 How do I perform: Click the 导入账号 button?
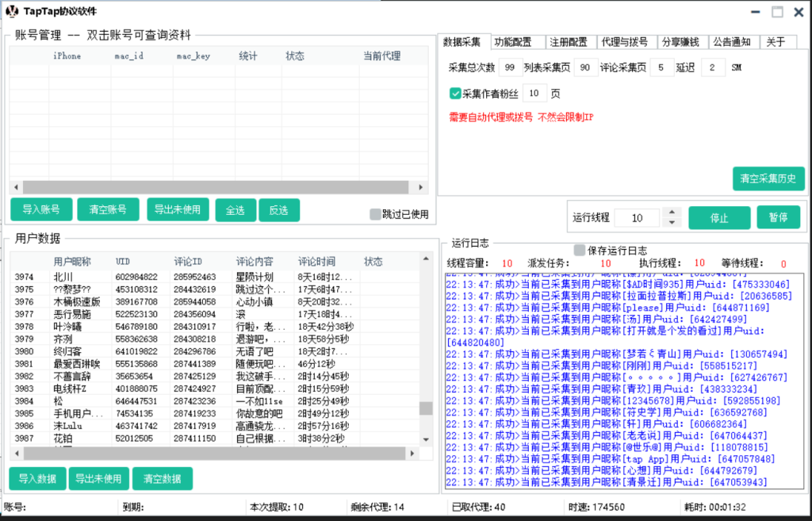40,210
